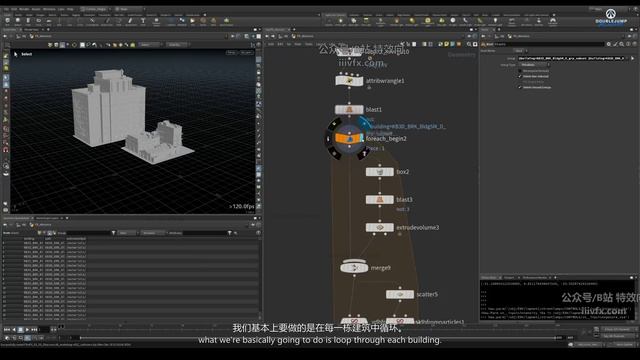Select the Point Light shelf tool
The height and width of the screenshot is (360, 640).
coord(341,21)
